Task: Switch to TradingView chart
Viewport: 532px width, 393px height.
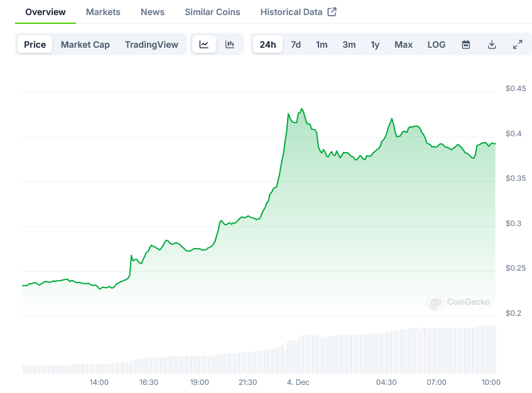Action: (151, 45)
